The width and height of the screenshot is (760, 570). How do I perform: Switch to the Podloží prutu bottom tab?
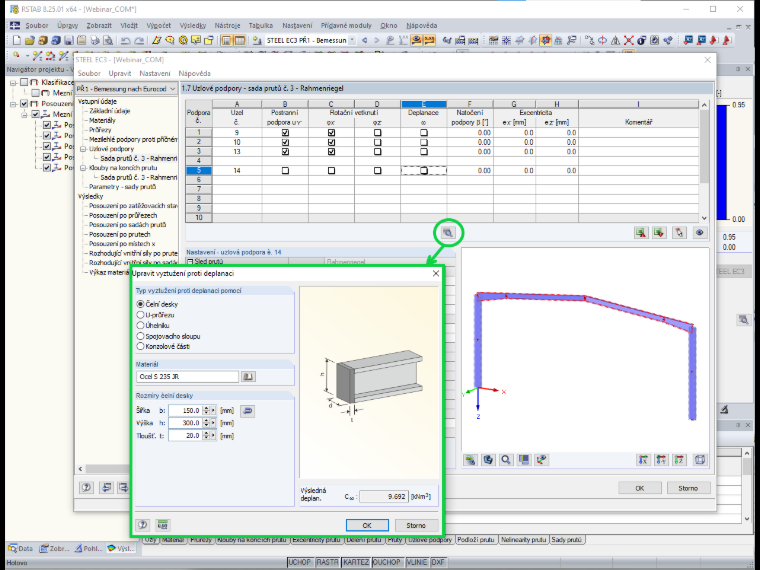pyautogui.click(x=475, y=539)
